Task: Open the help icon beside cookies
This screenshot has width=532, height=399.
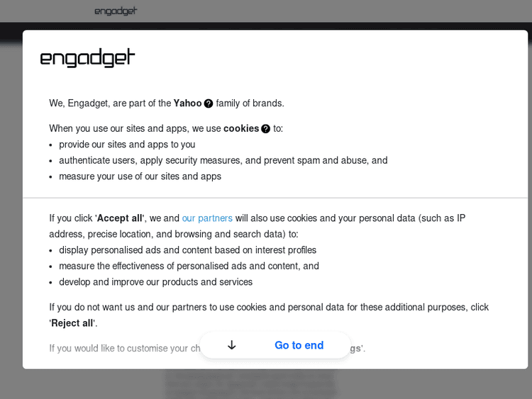Action: [x=265, y=129]
